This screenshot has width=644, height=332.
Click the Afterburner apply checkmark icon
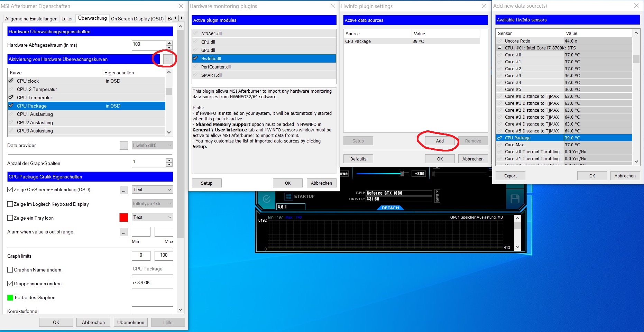tap(267, 199)
